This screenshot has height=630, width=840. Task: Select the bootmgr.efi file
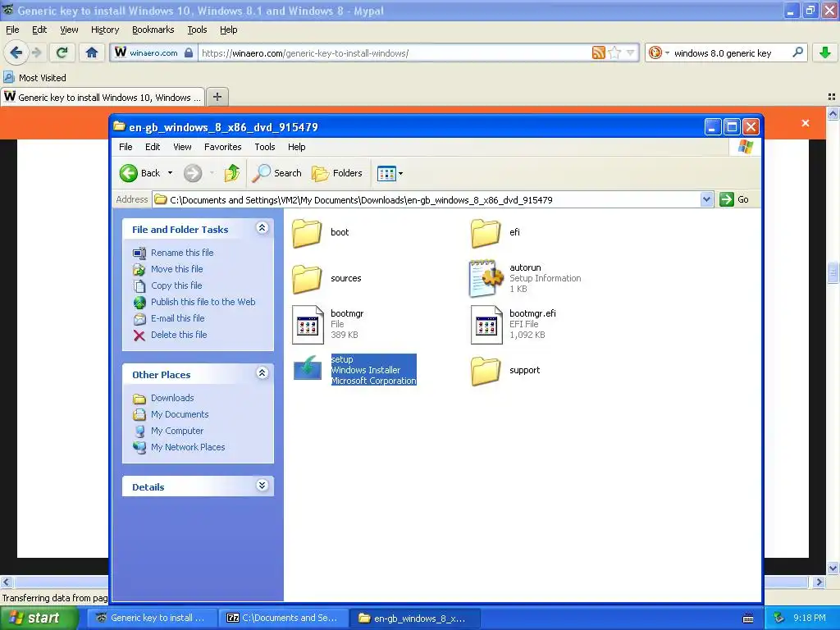pos(514,324)
